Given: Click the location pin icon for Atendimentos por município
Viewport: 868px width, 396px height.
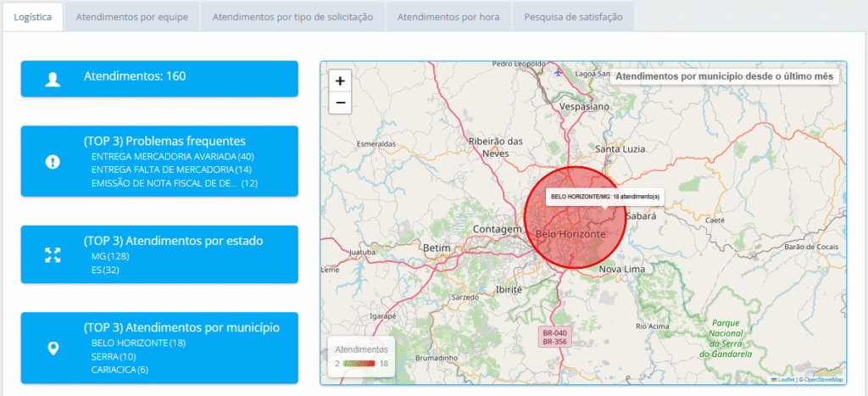Looking at the screenshot, I should [x=53, y=349].
